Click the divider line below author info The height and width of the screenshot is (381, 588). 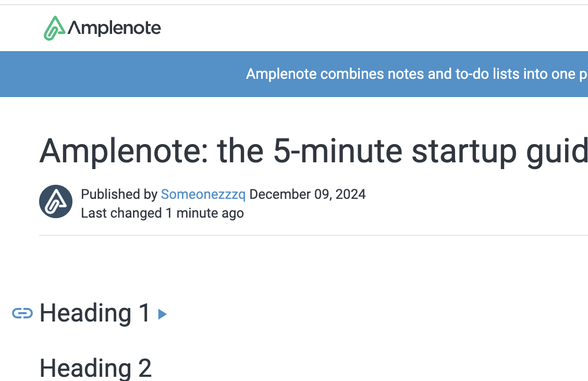point(313,235)
